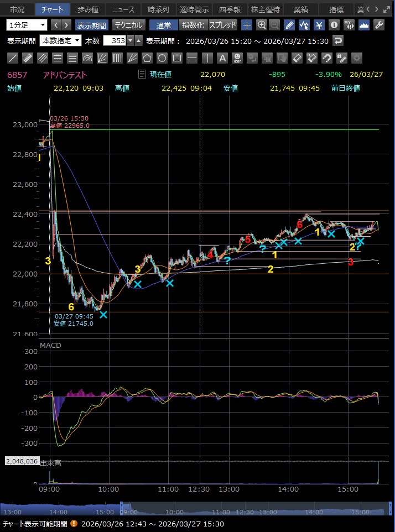Select the trend line drawing tool

[x=13, y=58]
